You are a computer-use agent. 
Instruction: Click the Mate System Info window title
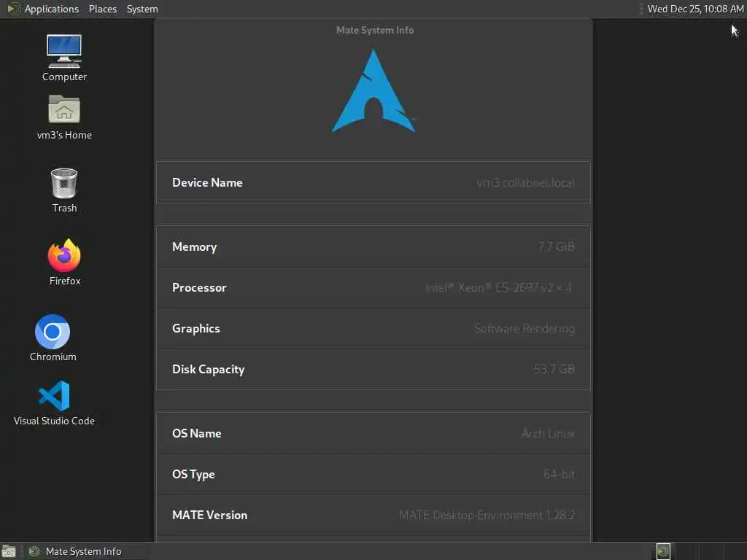375,30
